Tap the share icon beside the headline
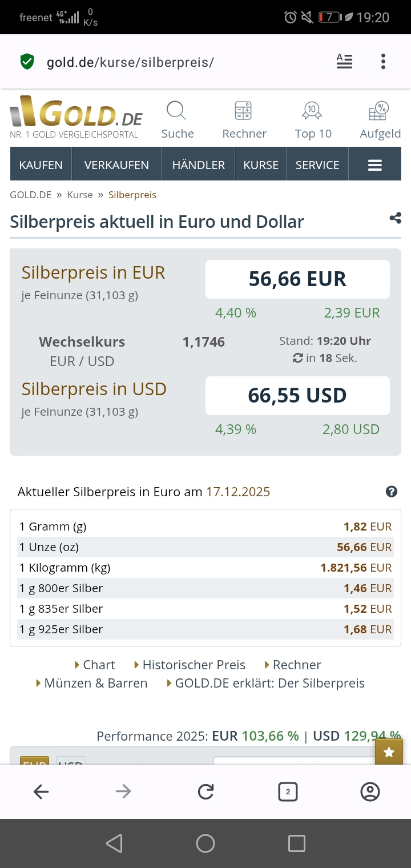The width and height of the screenshot is (411, 868). click(395, 218)
